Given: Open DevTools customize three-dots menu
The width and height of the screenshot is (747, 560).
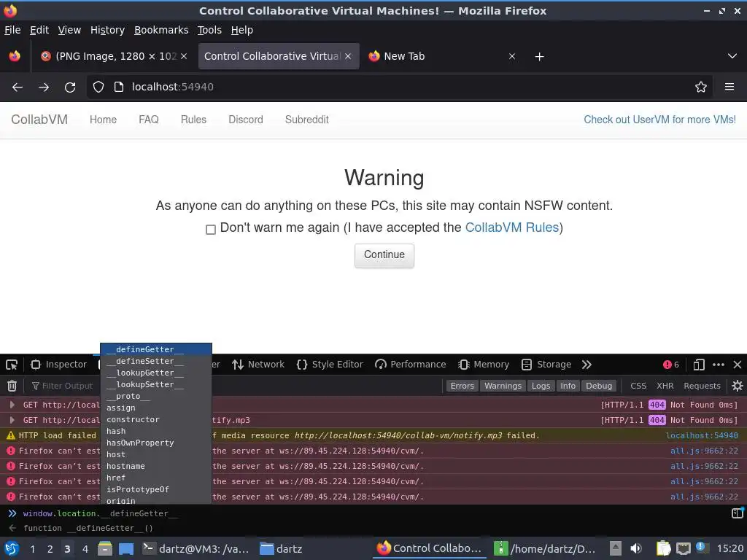Looking at the screenshot, I should pyautogui.click(x=719, y=365).
